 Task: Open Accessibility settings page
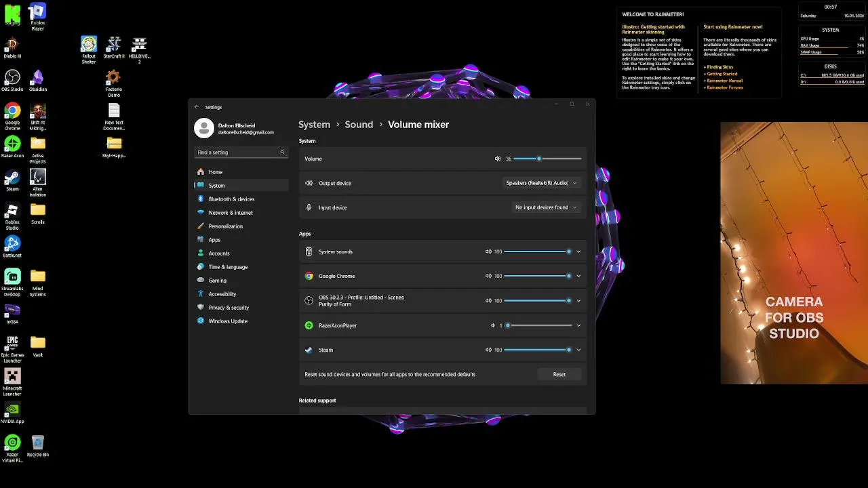[x=241, y=293]
